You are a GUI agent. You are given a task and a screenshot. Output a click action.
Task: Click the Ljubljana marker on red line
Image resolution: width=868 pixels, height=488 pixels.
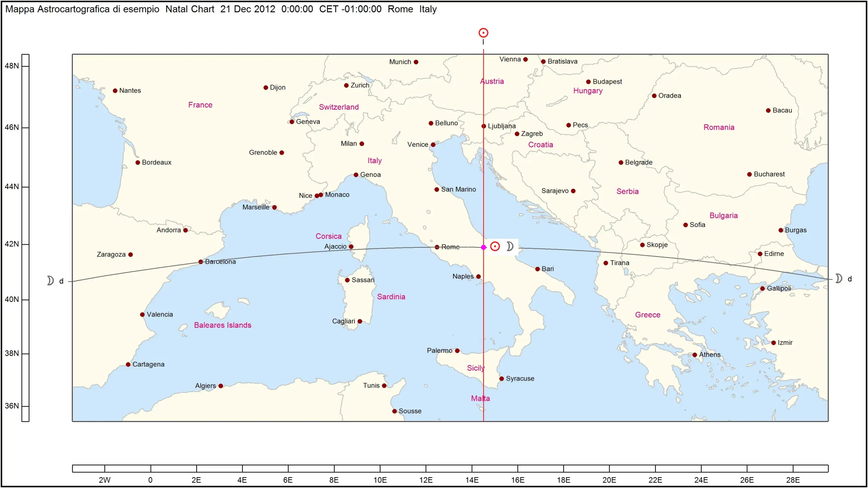tap(484, 126)
